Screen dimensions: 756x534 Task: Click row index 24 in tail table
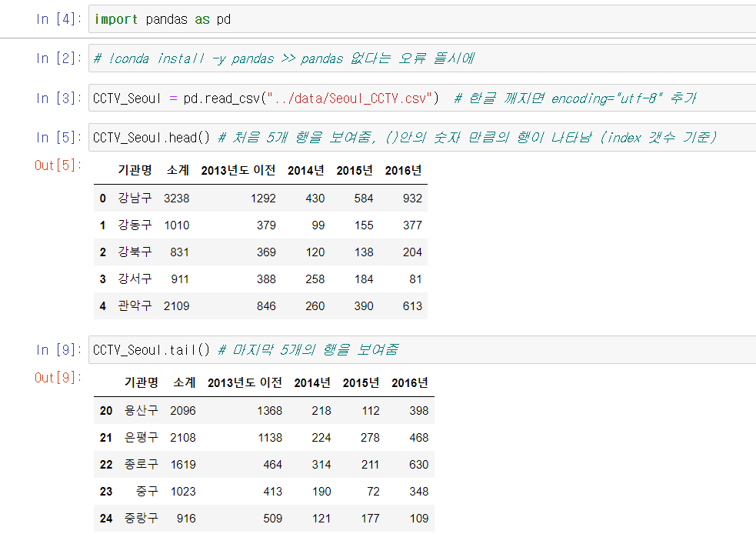coord(106,519)
